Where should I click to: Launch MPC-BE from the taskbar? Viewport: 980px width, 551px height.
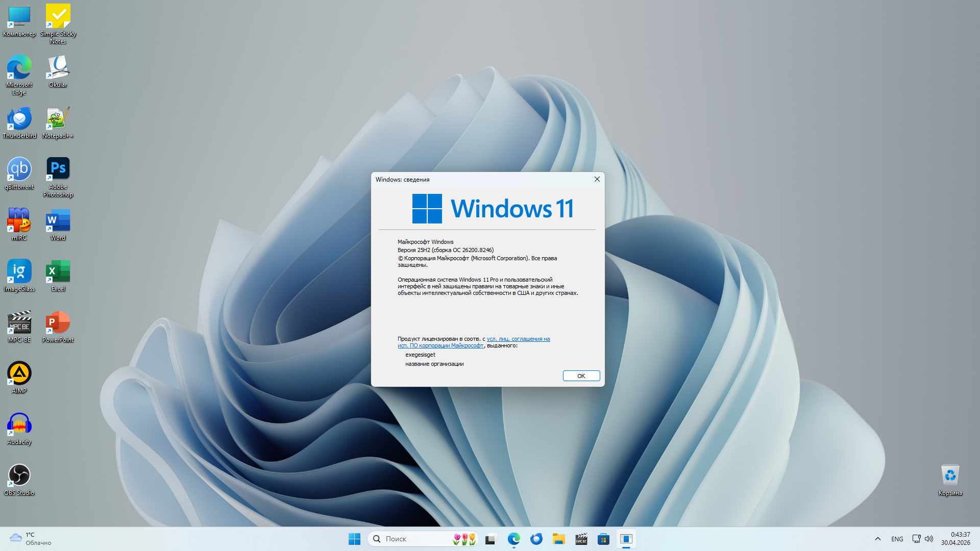coord(581,539)
